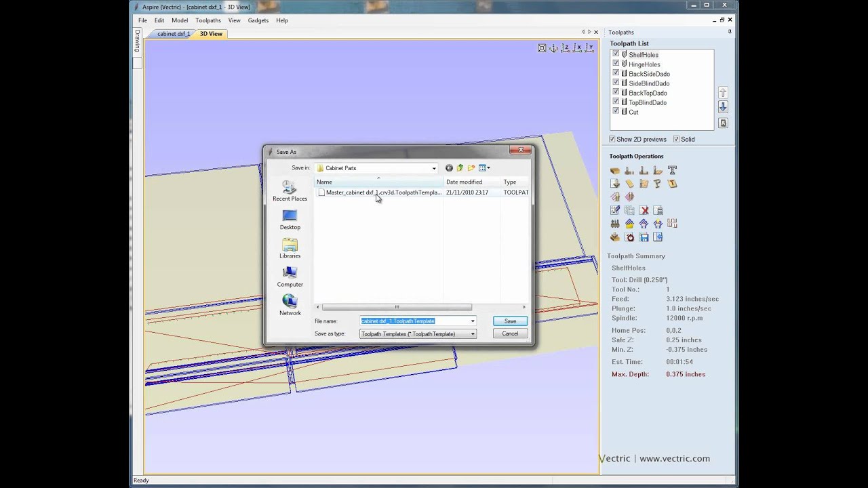868x488 pixels.
Task: Move toolpath down with blue arrow
Action: pos(723,107)
